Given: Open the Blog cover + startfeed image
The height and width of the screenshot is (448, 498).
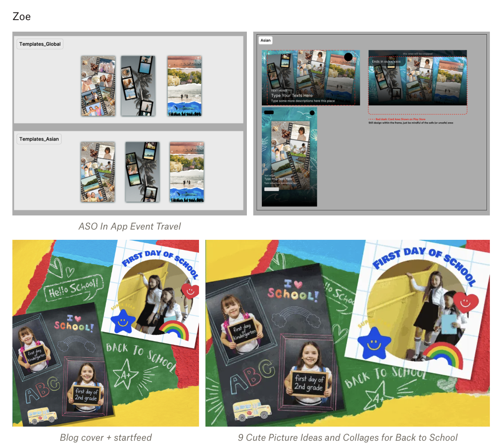Looking at the screenshot, I should 106,333.
